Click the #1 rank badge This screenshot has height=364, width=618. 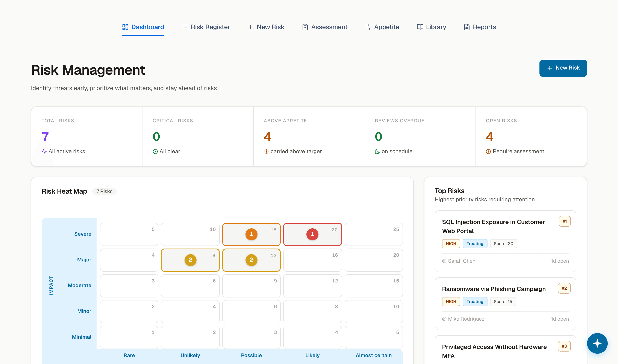click(x=565, y=221)
